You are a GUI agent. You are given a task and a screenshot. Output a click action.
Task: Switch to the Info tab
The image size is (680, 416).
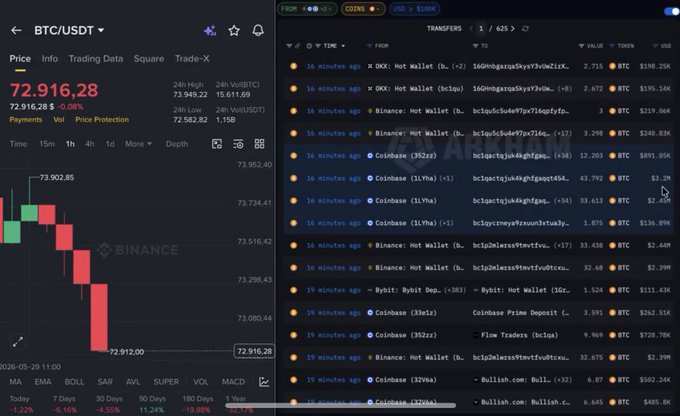[x=50, y=59]
